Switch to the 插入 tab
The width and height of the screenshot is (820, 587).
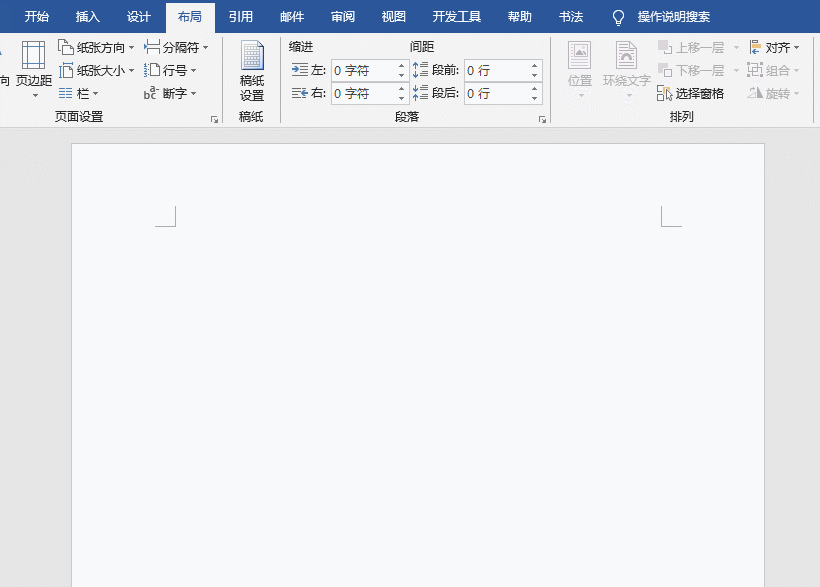pyautogui.click(x=87, y=17)
